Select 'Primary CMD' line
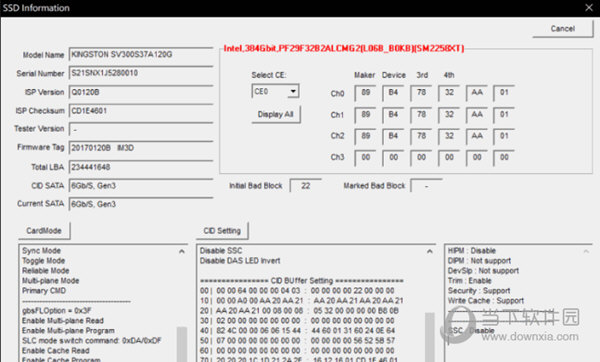Viewport: 600px width, 362px height. (44, 290)
